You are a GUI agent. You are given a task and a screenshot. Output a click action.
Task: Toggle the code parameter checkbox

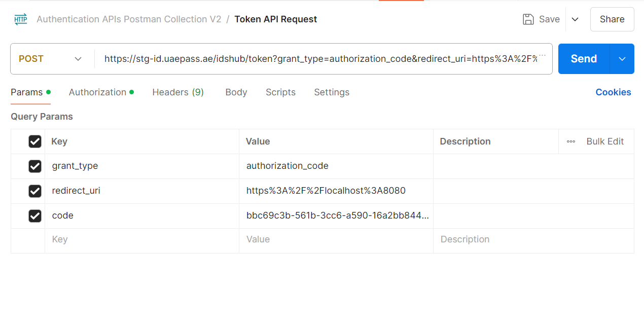click(x=35, y=215)
